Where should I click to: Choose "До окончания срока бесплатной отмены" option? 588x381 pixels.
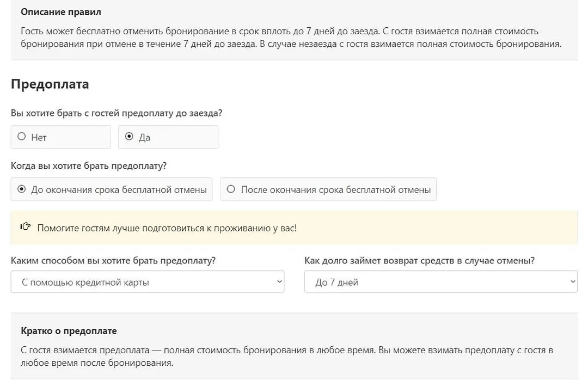click(112, 189)
